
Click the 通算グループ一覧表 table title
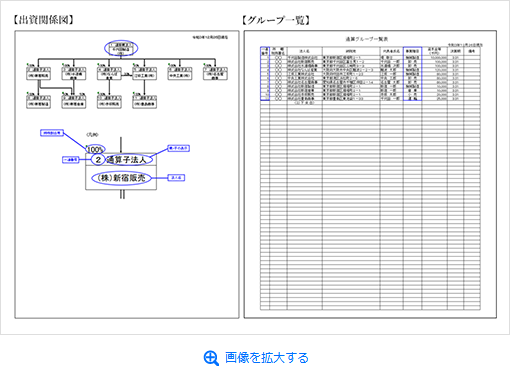[x=367, y=39]
